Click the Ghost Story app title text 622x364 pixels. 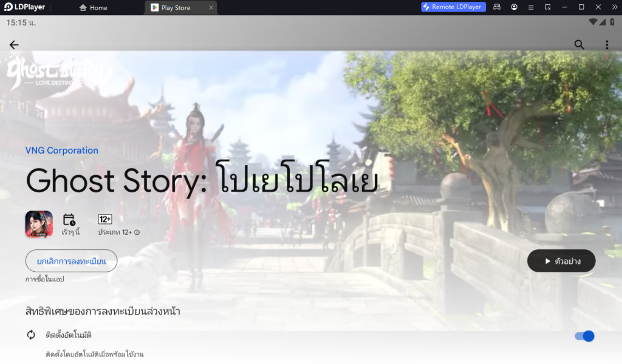click(202, 180)
